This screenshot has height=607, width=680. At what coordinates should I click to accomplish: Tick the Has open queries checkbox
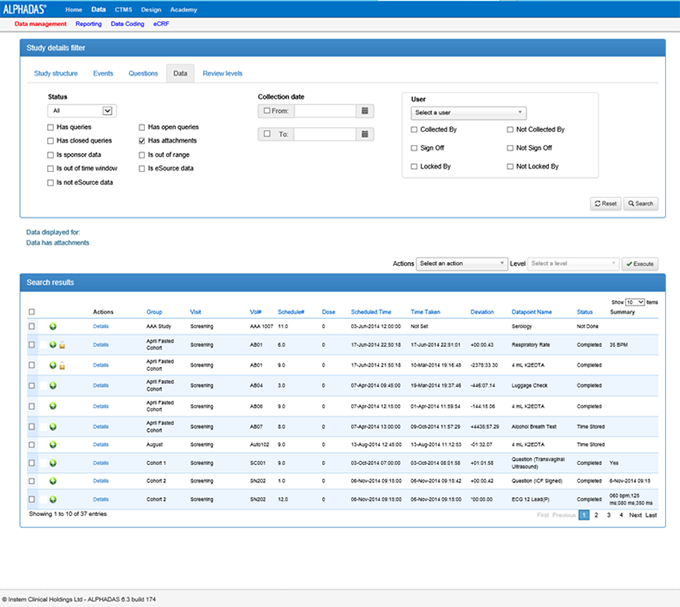pos(142,127)
